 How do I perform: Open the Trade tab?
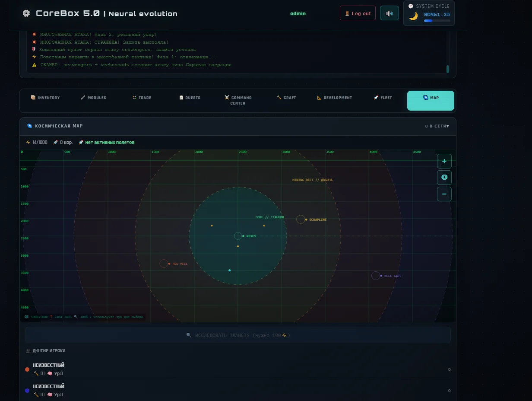tap(142, 98)
